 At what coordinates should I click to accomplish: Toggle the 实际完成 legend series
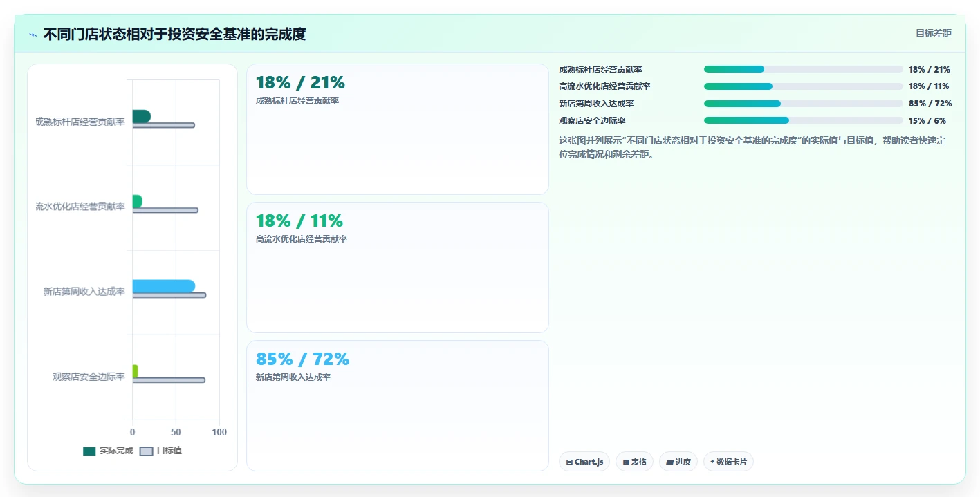tap(108, 451)
